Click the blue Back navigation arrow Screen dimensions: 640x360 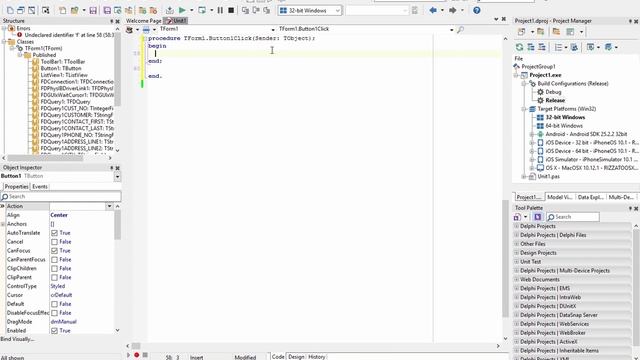pos(433,10)
